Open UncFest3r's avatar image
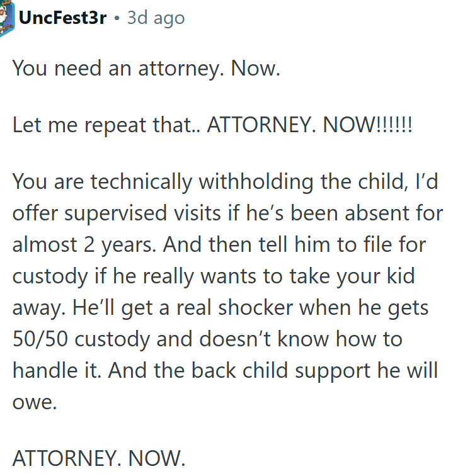This screenshot has height=476, width=453. [x=7, y=18]
